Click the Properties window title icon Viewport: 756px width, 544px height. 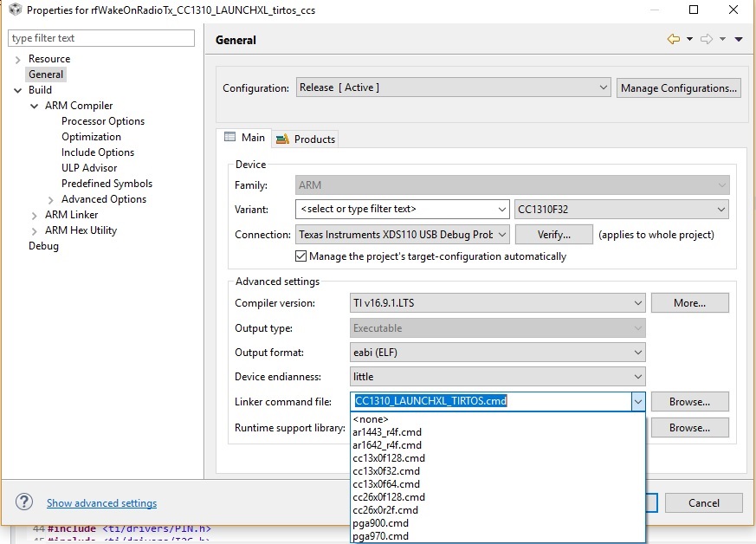click(x=16, y=10)
